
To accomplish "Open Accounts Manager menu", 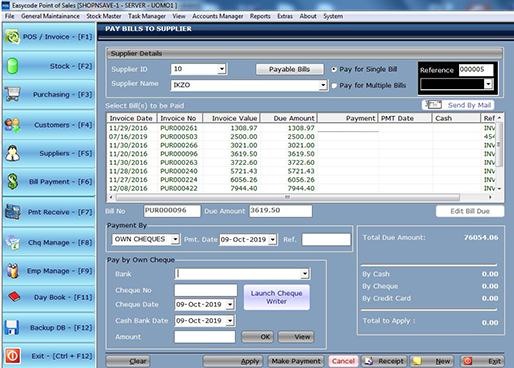I will point(218,16).
